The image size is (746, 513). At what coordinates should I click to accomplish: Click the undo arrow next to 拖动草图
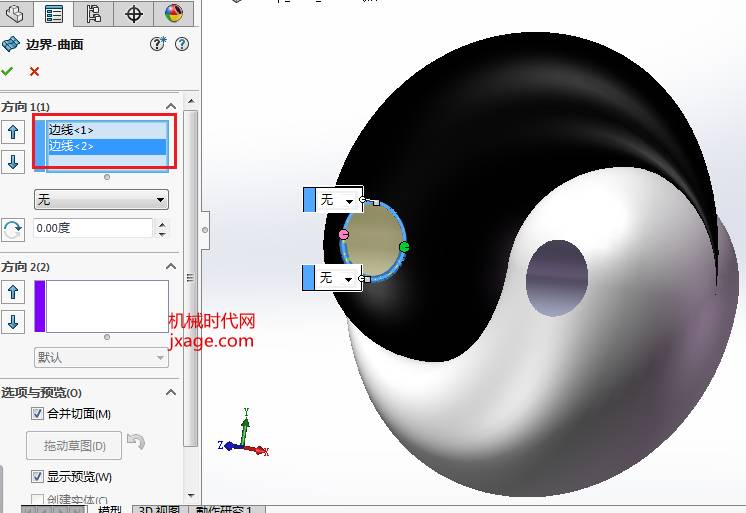[136, 441]
